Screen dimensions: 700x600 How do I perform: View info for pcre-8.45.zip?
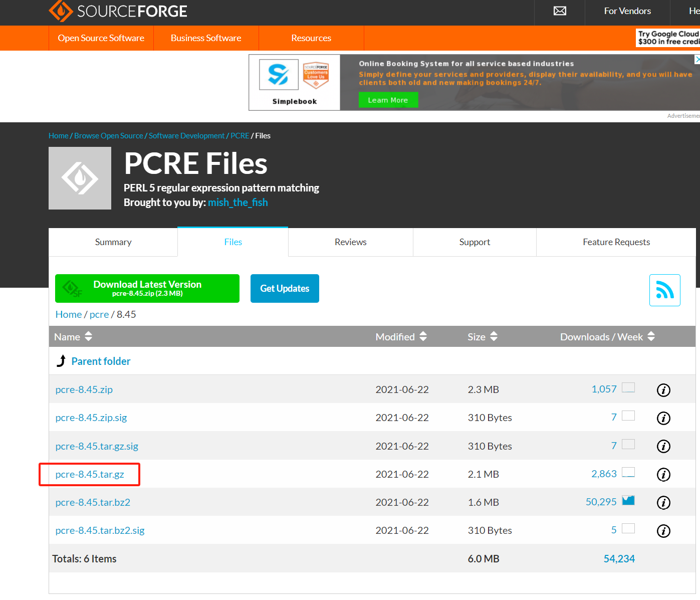point(663,390)
